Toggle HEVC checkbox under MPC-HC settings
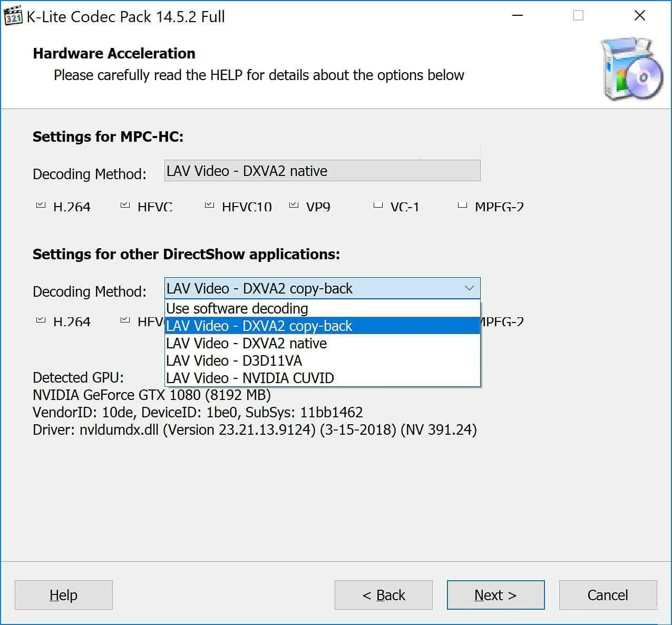Screen dimensions: 672x625 coord(125,205)
